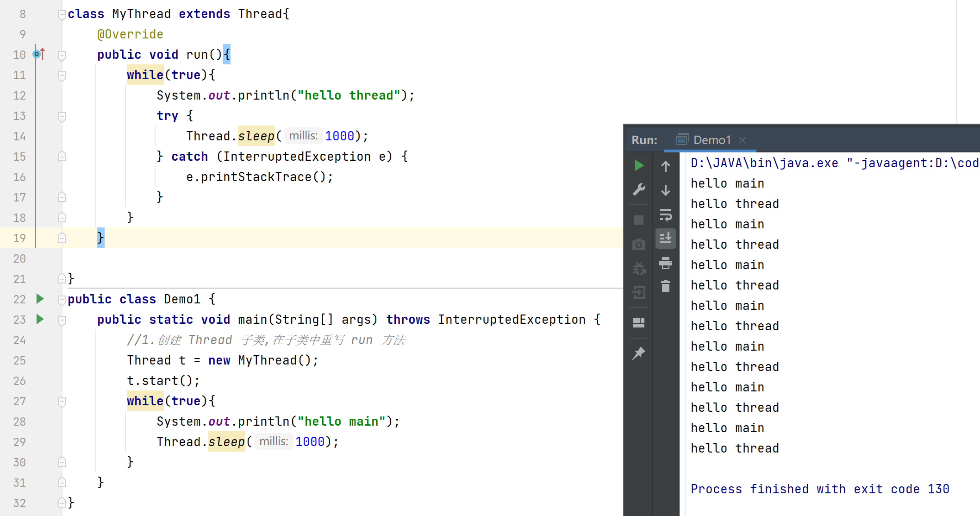Click the Up stack trace arrow icon
980x516 pixels.
(666, 166)
